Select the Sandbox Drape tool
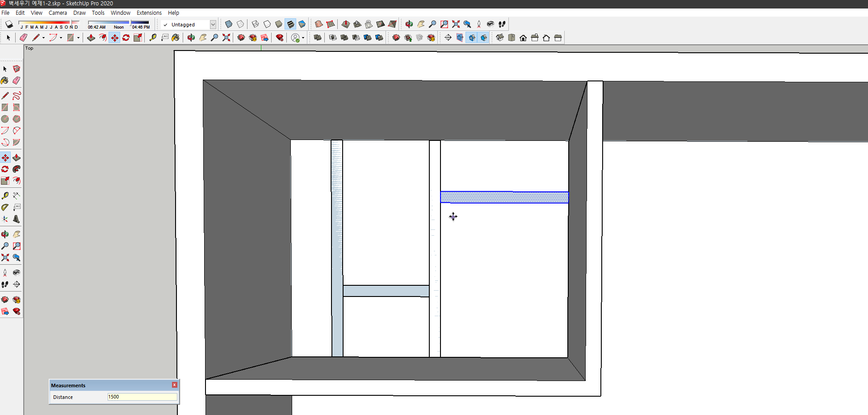 point(369,24)
